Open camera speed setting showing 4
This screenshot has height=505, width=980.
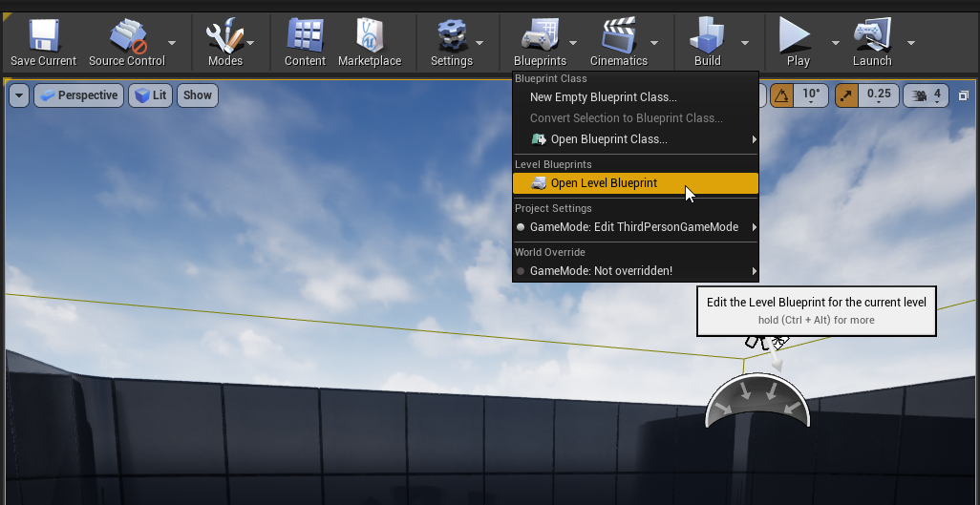(x=927, y=95)
